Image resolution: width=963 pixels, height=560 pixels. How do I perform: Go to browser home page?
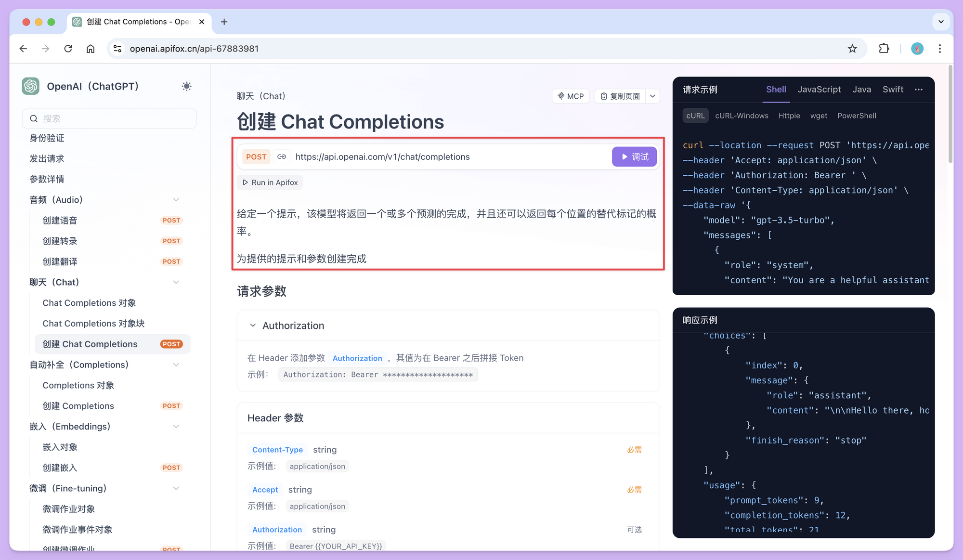(x=91, y=49)
